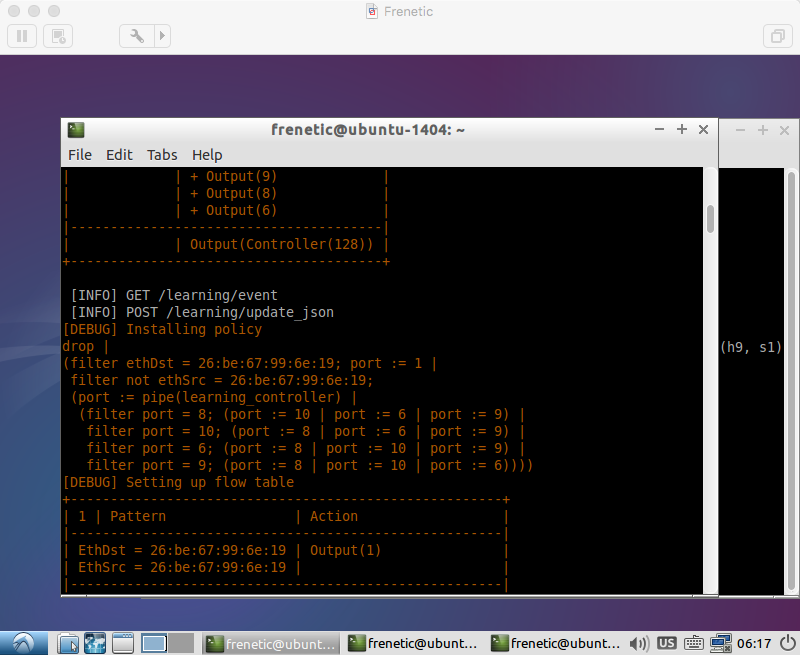Click the iconify all windows icon
Viewport: 800px width, 655px height.
[123, 643]
